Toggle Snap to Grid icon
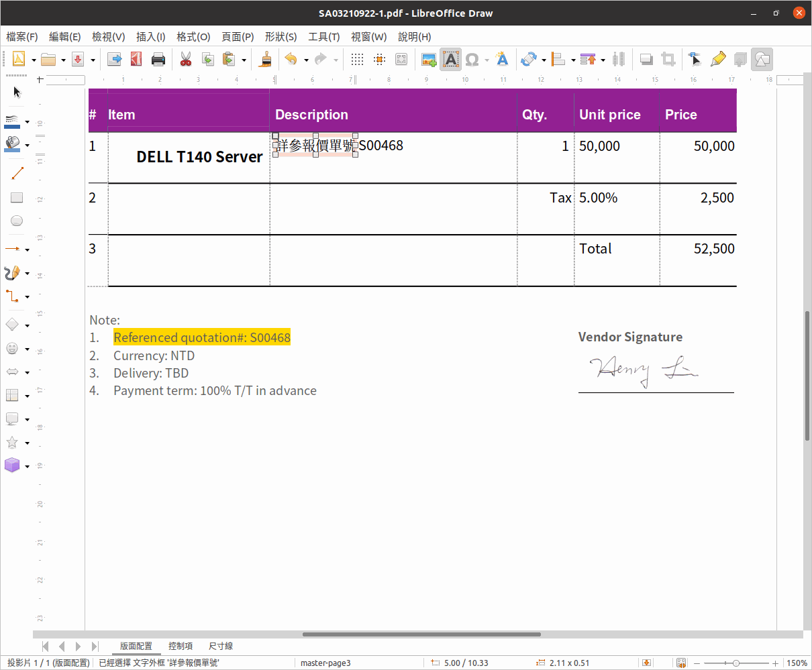Screen dimensions: 812x670 (379, 60)
